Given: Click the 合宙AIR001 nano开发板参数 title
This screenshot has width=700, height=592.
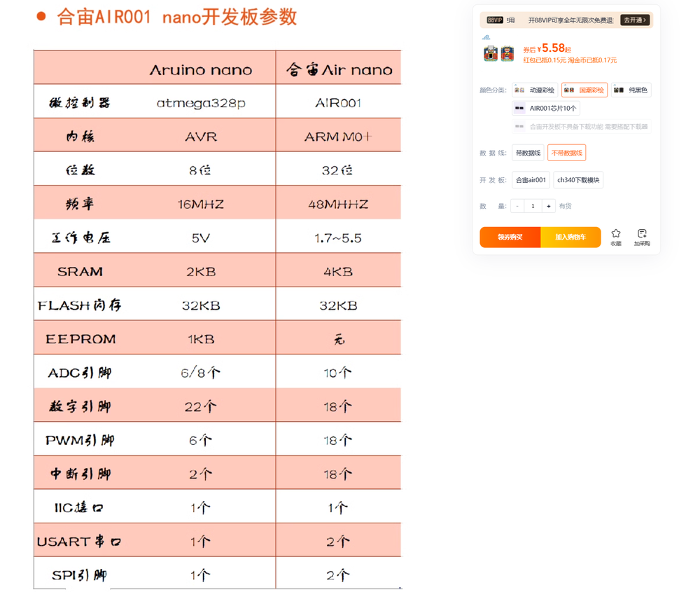Looking at the screenshot, I should pyautogui.click(x=177, y=18).
